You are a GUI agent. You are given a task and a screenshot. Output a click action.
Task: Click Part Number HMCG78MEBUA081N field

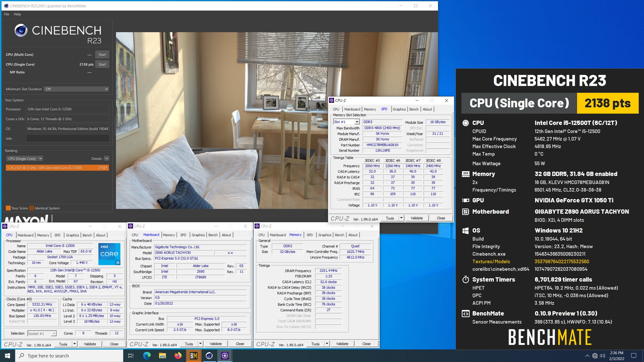(382, 145)
